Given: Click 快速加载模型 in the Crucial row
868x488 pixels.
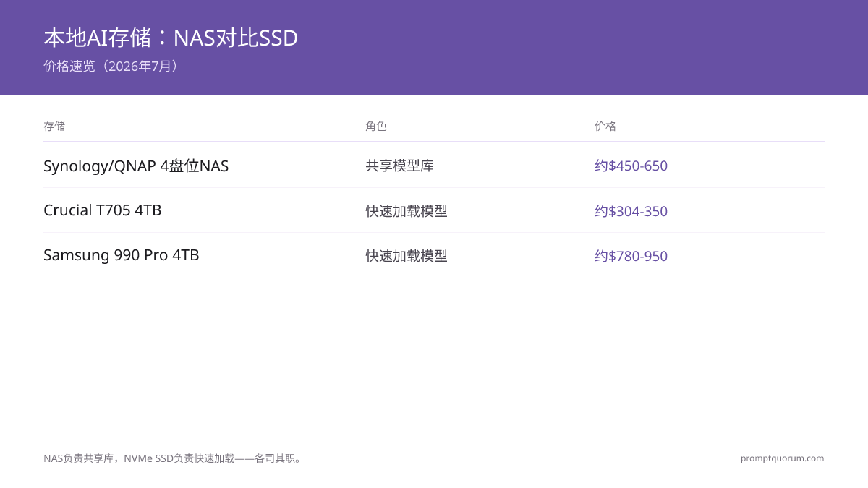Looking at the screenshot, I should point(407,211).
